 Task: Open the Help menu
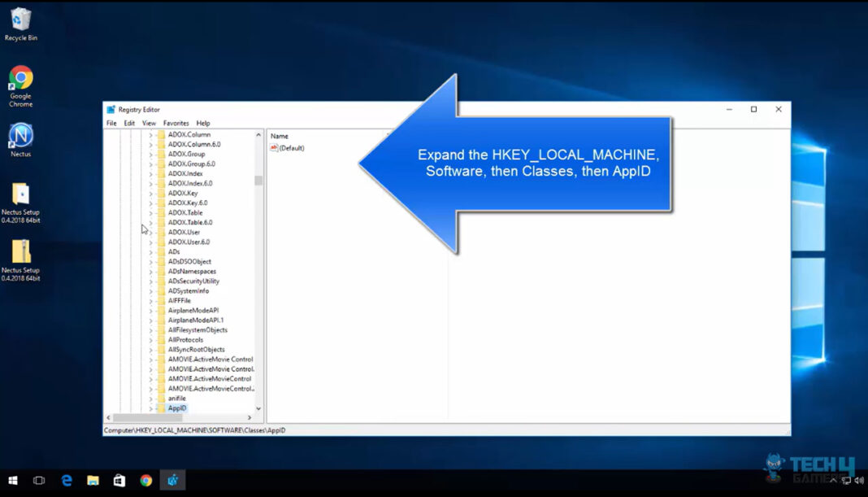click(203, 123)
